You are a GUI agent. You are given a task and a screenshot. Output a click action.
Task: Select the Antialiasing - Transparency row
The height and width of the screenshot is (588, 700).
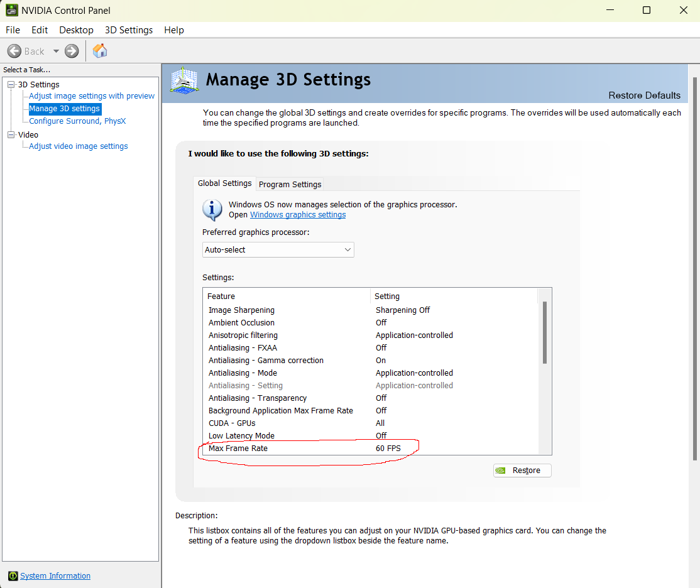click(371, 398)
